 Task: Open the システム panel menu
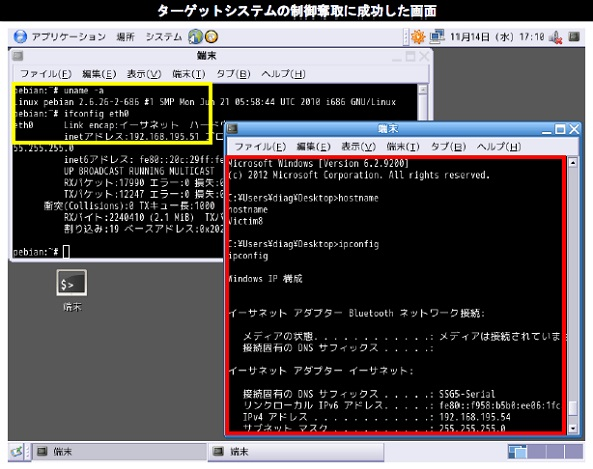pos(164,37)
